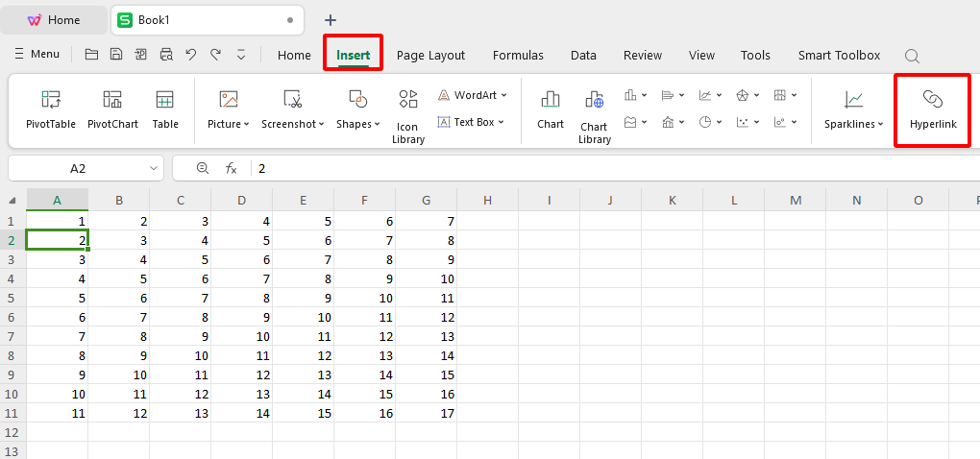980x459 pixels.
Task: Insert a PivotTable from the ribbon
Action: coord(50,109)
